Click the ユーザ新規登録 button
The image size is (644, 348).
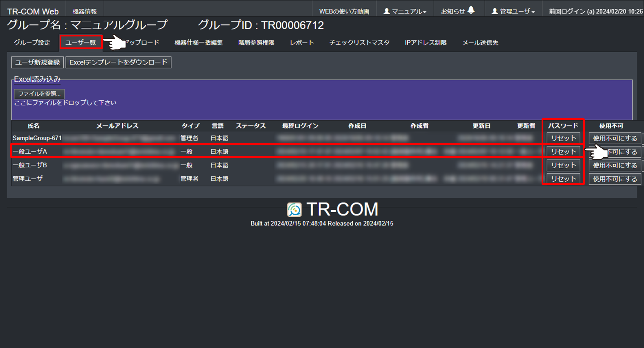pyautogui.click(x=37, y=62)
